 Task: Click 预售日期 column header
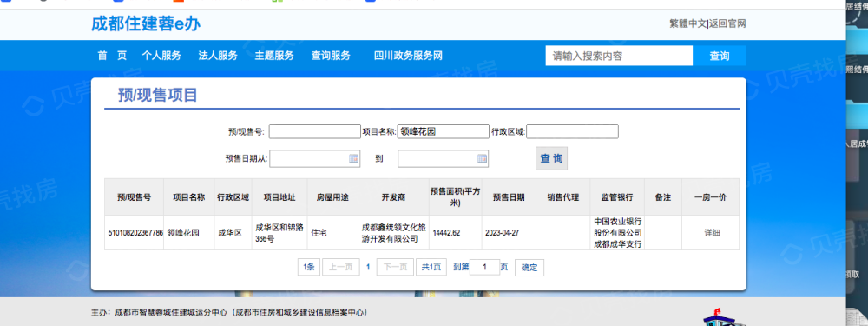point(510,196)
